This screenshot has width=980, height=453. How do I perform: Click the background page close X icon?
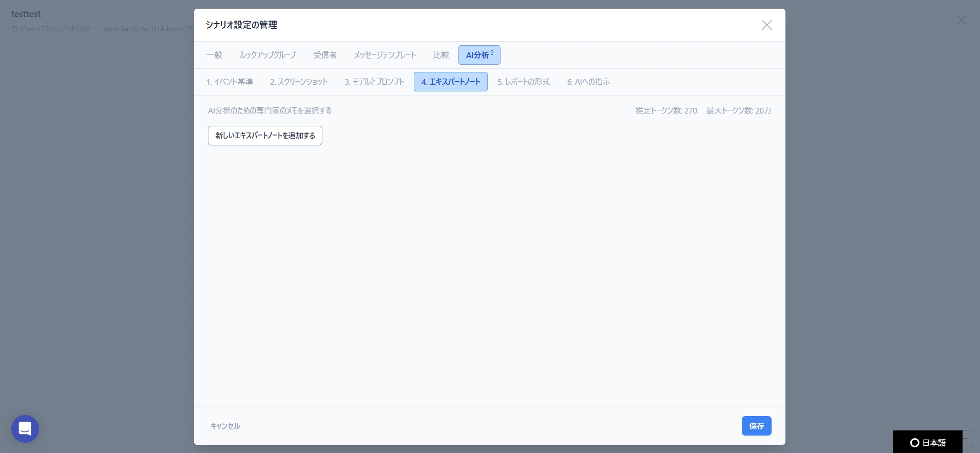pyautogui.click(x=961, y=21)
